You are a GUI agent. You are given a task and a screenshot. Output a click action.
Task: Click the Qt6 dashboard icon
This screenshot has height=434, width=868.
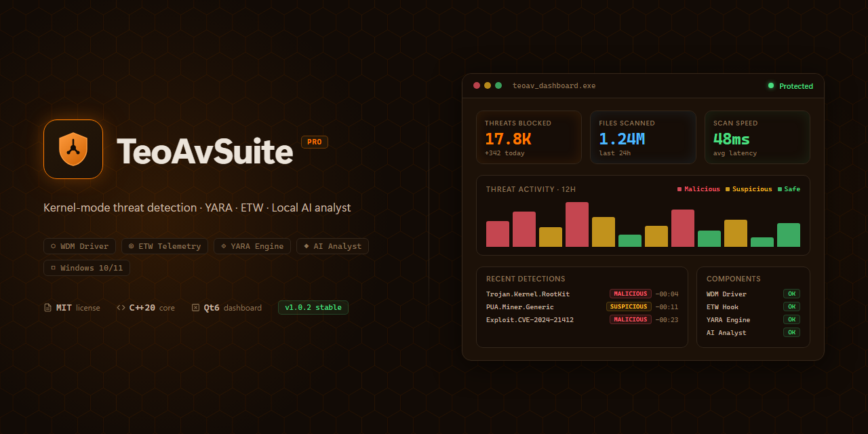point(196,308)
